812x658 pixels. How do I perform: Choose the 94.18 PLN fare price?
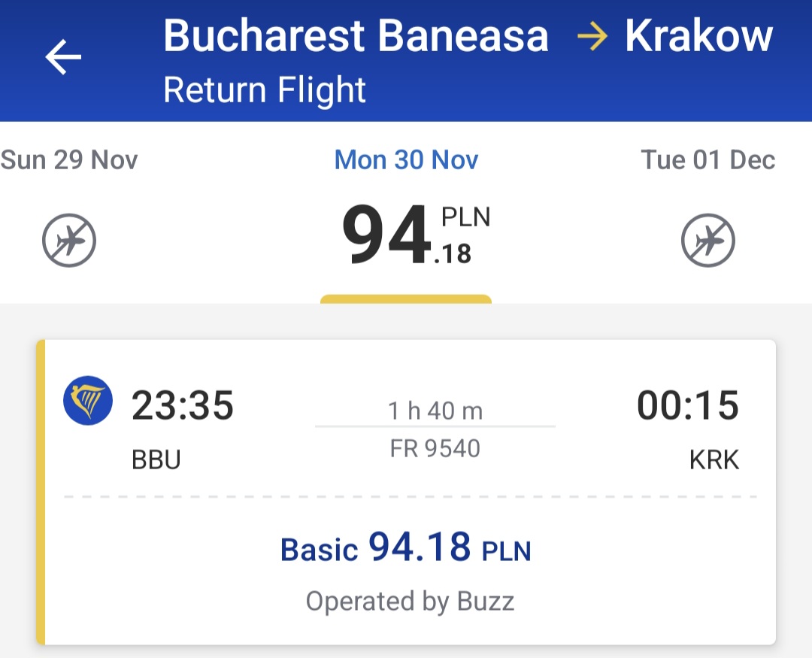click(x=416, y=234)
